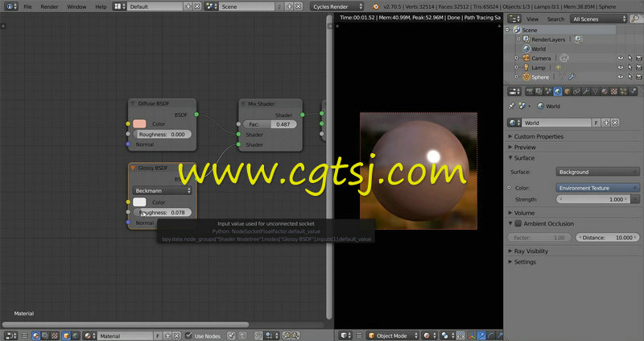The height and width of the screenshot is (341, 644).
Task: Toggle Lamp selectability cursor icon
Action: pos(630,68)
